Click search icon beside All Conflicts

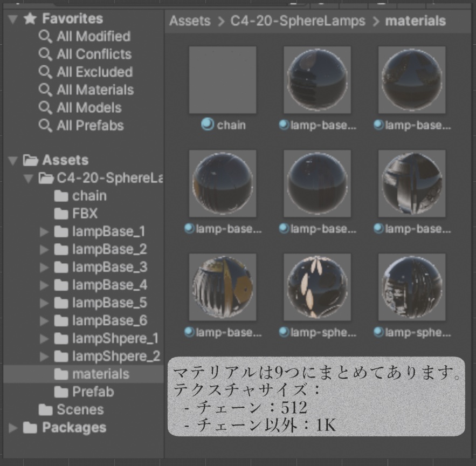click(x=45, y=54)
